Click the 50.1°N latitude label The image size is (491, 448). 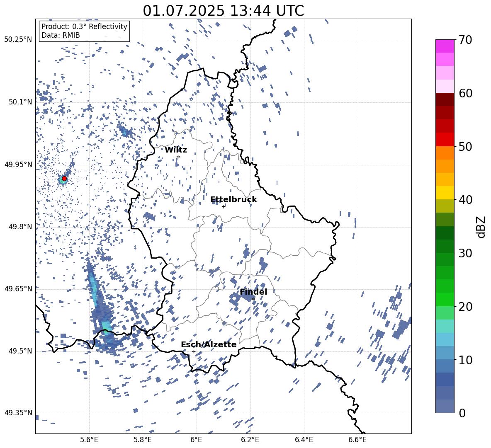(x=20, y=102)
